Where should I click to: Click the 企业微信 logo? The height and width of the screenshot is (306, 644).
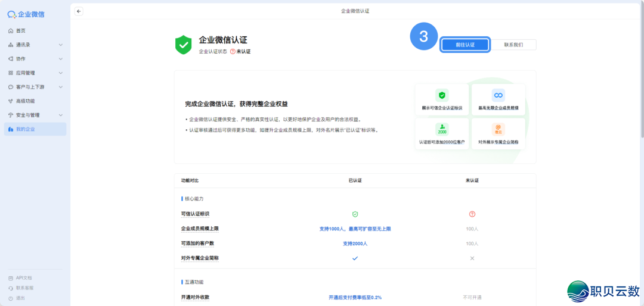coord(26,14)
